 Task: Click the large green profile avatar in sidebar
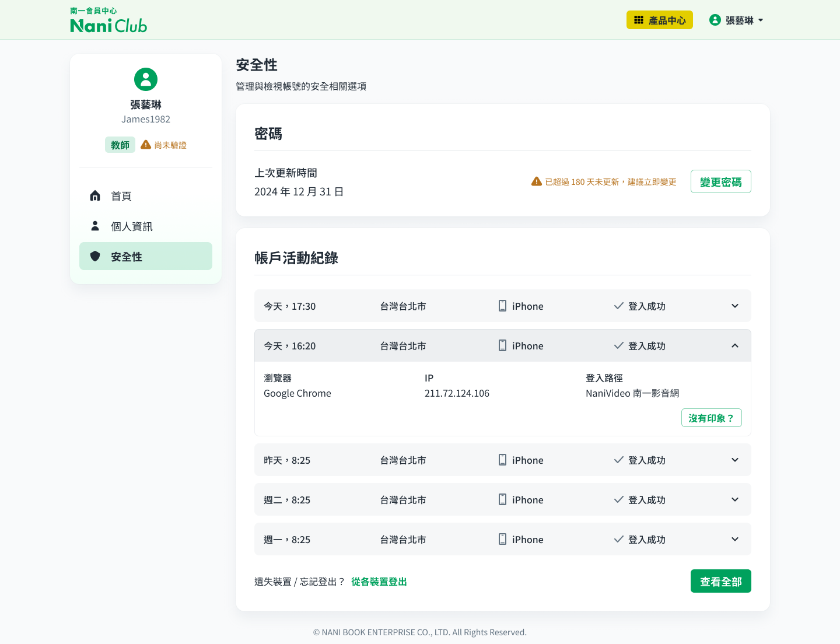[x=146, y=79]
